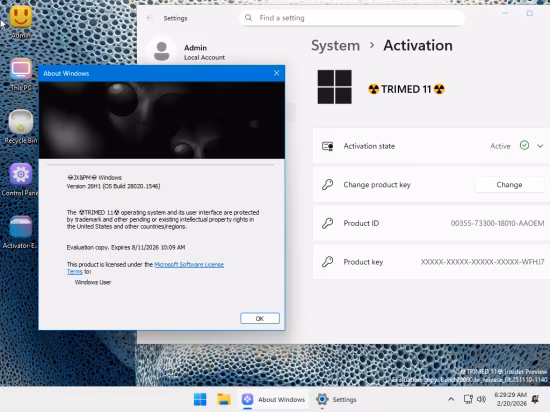The width and height of the screenshot is (550, 412).
Task: Click the Product key value ending WFHJ7
Action: (482, 262)
